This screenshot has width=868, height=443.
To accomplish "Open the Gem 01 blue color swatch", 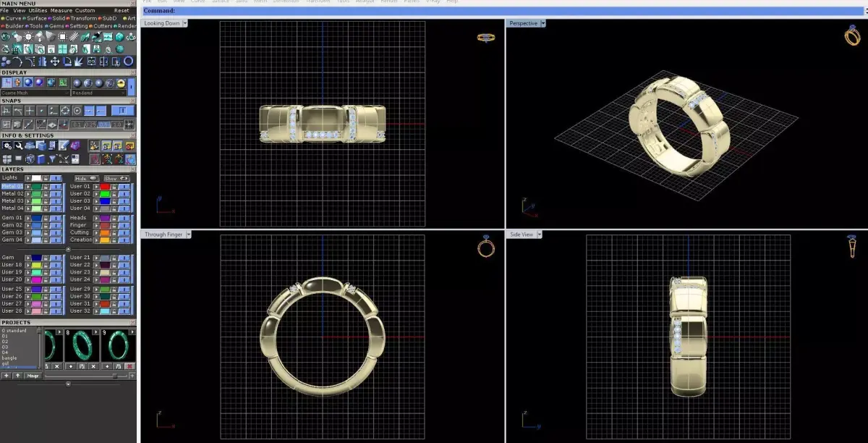I will click(x=36, y=218).
